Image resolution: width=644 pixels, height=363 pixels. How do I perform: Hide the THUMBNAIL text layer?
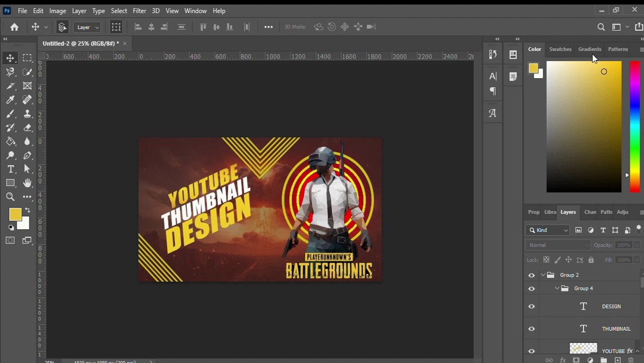tap(532, 329)
